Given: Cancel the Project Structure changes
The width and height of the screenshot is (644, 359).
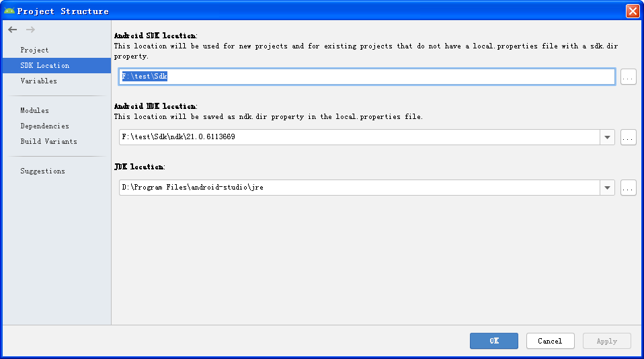Looking at the screenshot, I should click(x=550, y=341).
